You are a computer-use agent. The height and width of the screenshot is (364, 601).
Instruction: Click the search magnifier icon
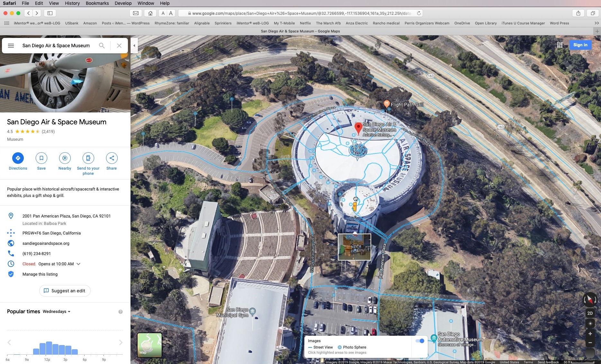102,46
